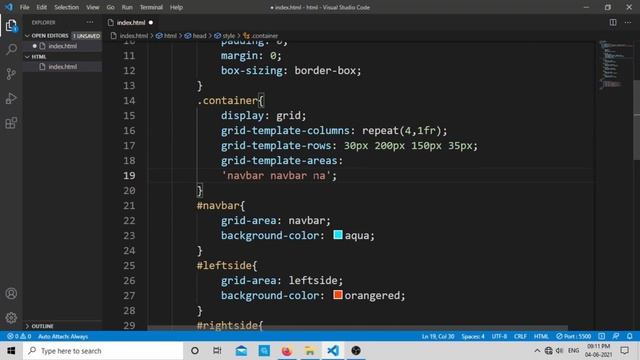The width and height of the screenshot is (640, 360).
Task: Click Ln 19, Col 20 cursor position
Action: coord(438,336)
